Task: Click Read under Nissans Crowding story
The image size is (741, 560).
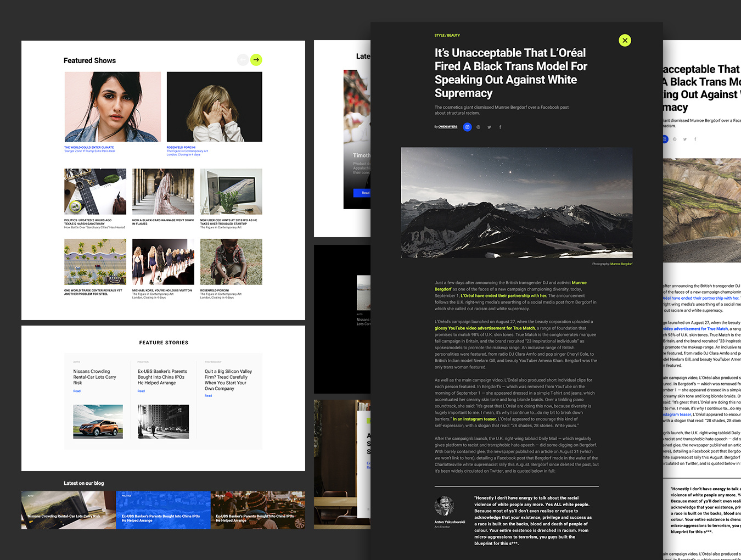Action: [x=77, y=391]
